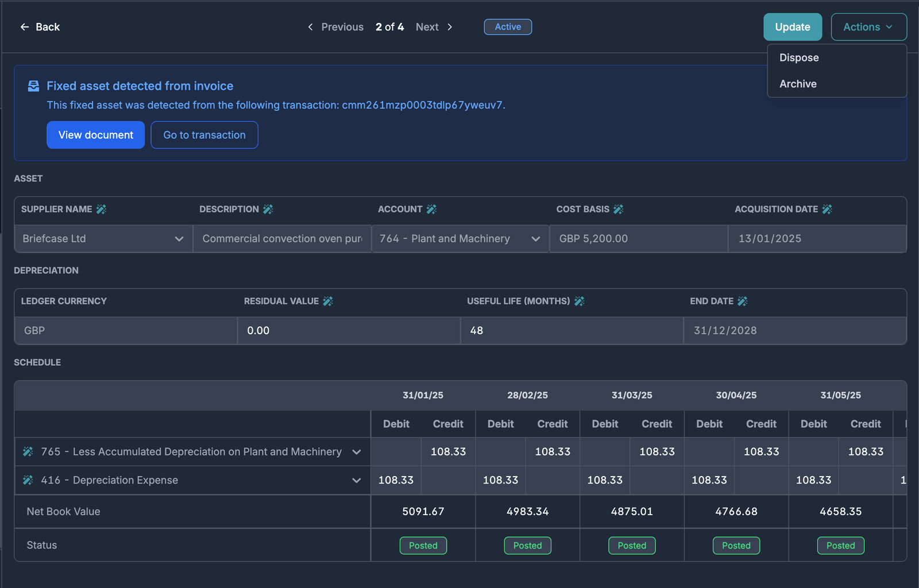The width and height of the screenshot is (919, 588).
Task: Click wand icon on account 765 row
Action: pyautogui.click(x=28, y=452)
